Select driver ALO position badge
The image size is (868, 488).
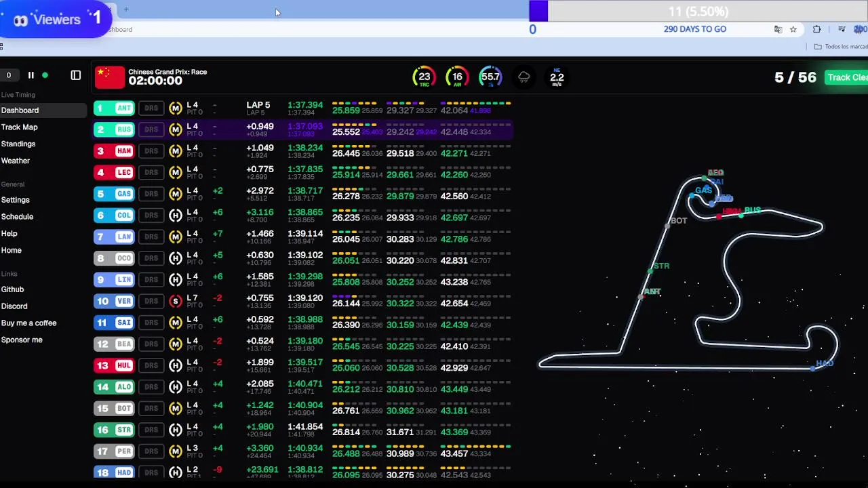point(114,387)
